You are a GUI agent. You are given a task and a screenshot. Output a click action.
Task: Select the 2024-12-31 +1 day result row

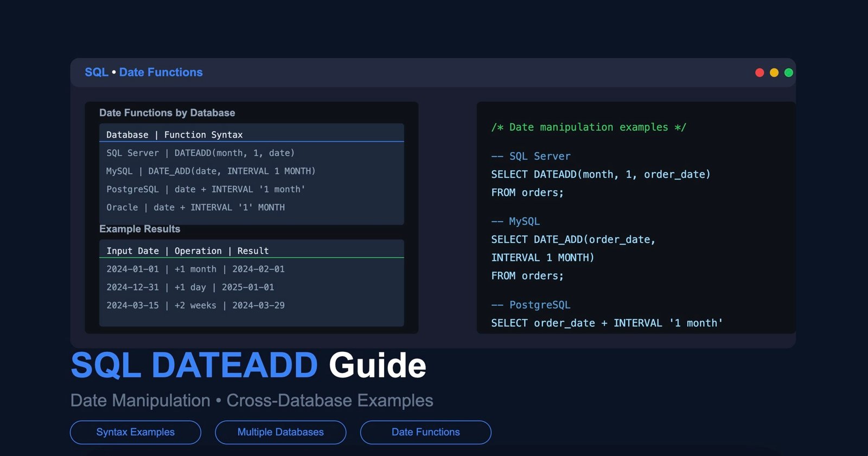pos(252,287)
